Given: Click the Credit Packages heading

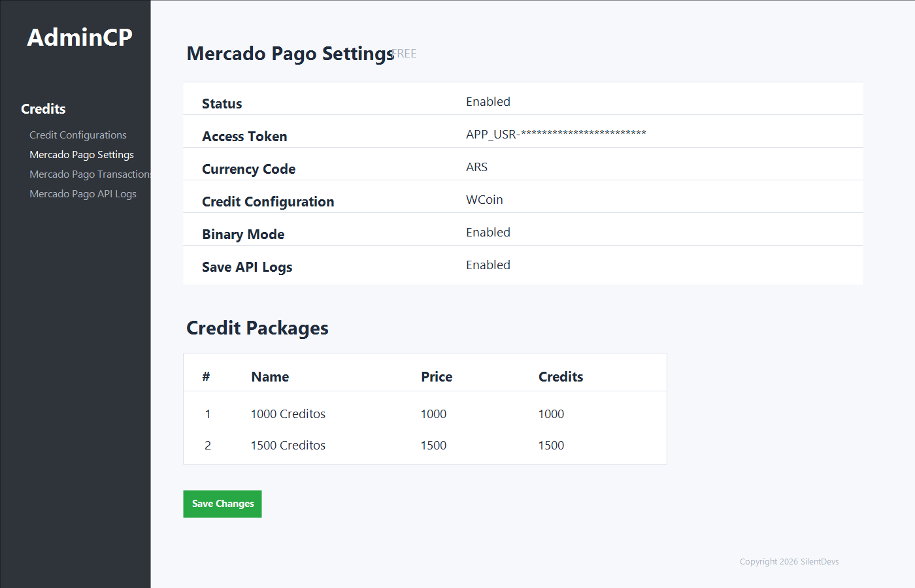Looking at the screenshot, I should coord(258,328).
